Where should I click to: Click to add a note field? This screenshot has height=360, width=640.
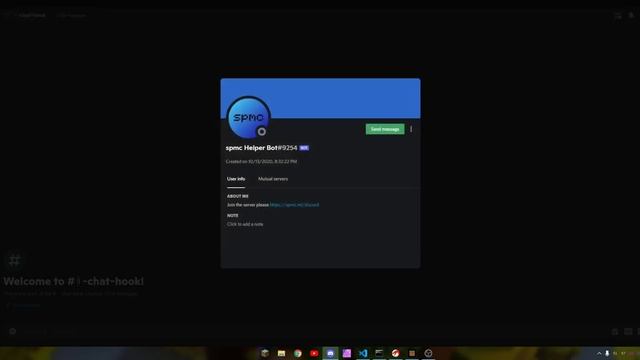[245, 224]
